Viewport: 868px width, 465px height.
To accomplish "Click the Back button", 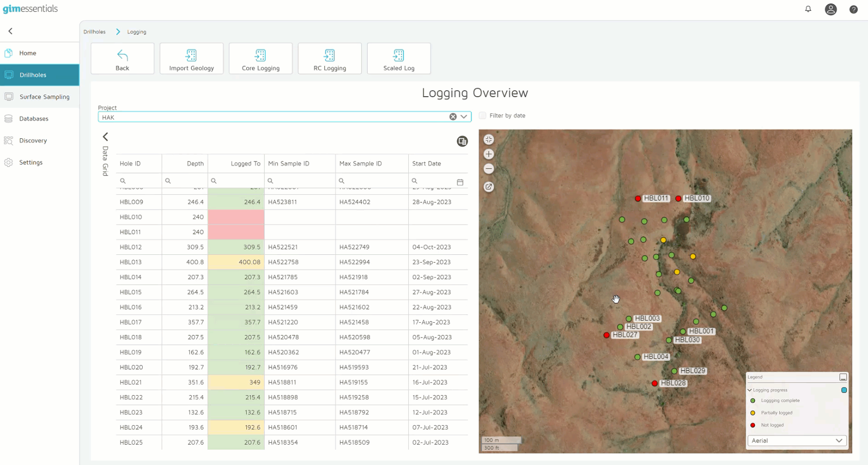I will 122,58.
